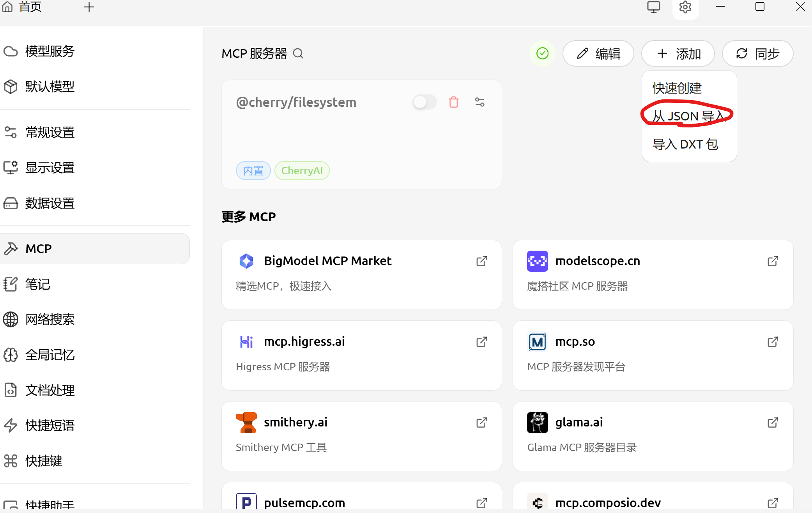Open 笔记 settings
This screenshot has height=513, width=812.
[95, 284]
